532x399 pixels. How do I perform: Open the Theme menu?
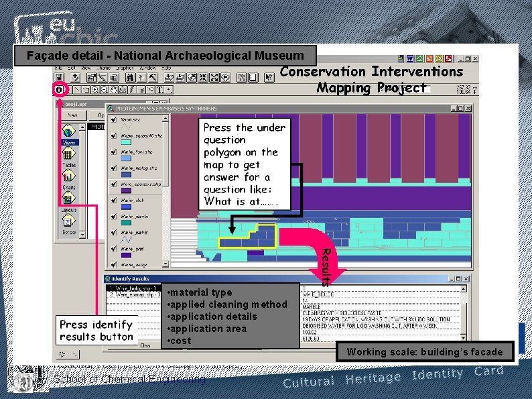click(x=104, y=68)
